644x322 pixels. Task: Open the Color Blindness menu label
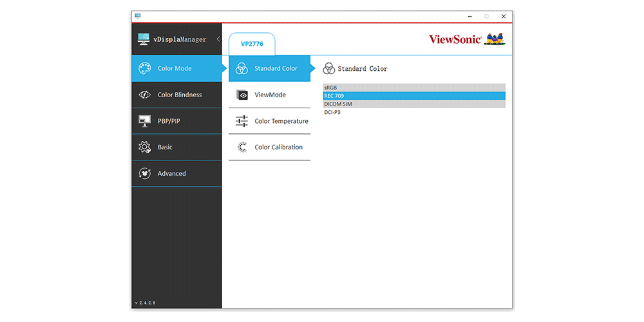coord(180,95)
